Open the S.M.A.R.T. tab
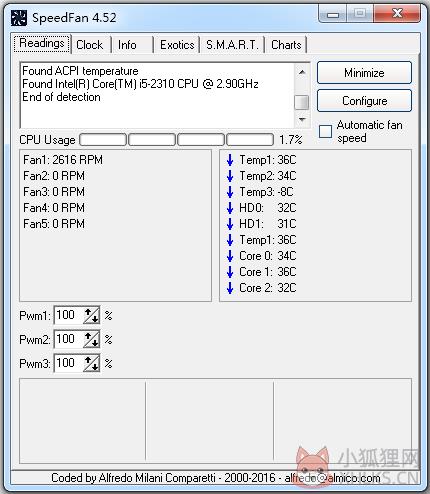This screenshot has width=430, height=494. click(232, 45)
